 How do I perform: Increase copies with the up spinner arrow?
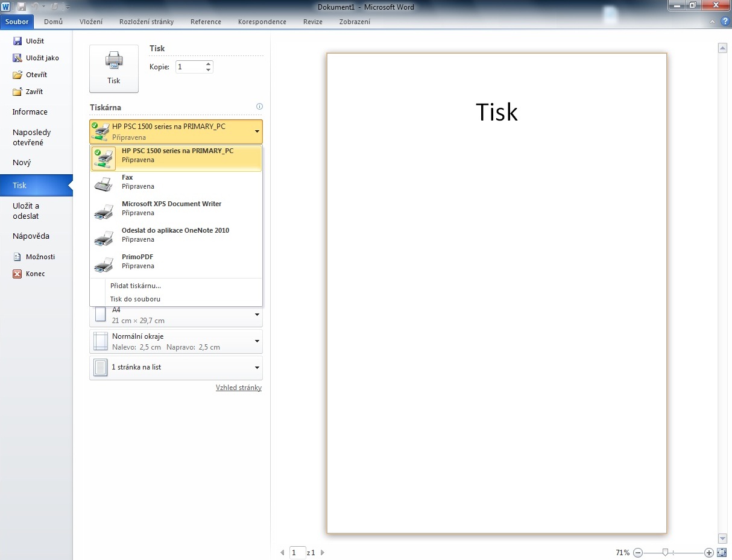coord(209,64)
